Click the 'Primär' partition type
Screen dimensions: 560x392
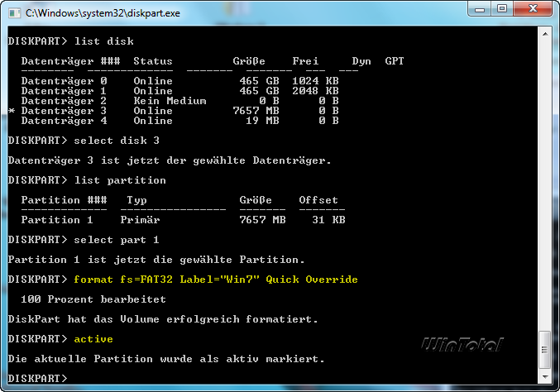[x=140, y=220]
